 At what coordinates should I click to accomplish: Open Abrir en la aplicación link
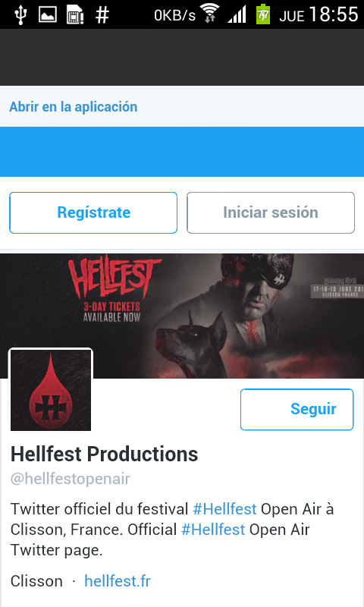(x=73, y=107)
